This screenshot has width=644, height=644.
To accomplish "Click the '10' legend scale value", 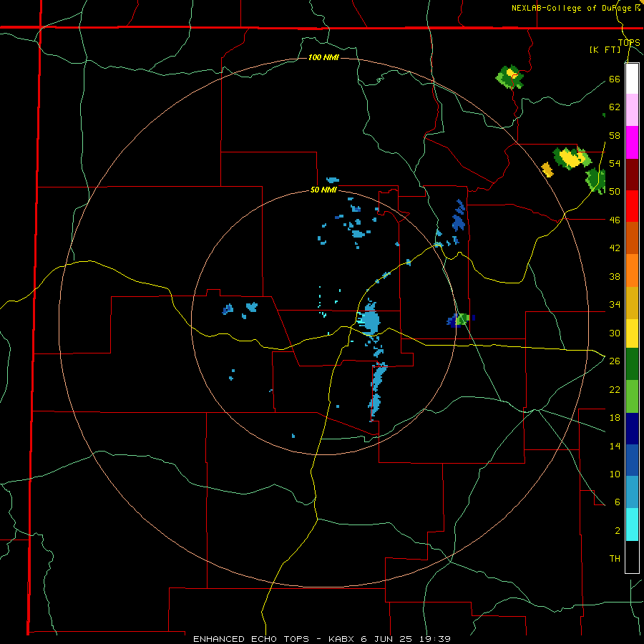I will 615,474.
